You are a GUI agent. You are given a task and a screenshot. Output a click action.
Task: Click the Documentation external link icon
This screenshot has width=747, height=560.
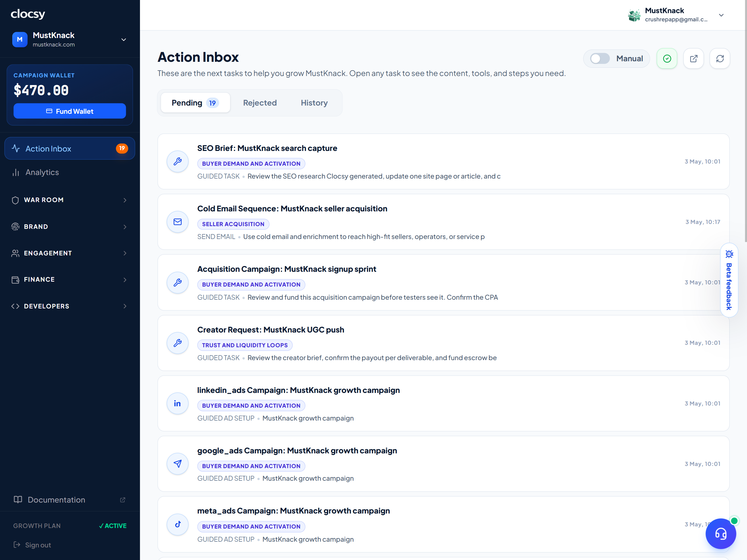point(122,500)
